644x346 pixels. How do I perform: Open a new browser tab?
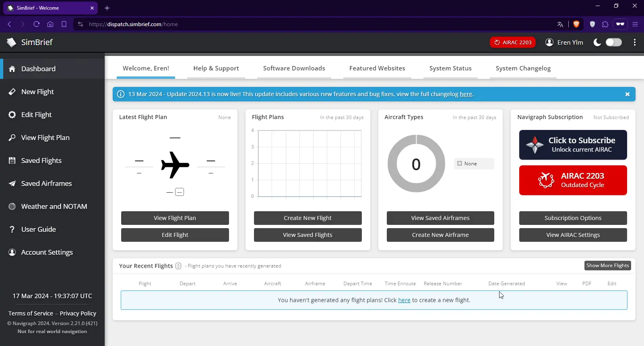point(107,8)
